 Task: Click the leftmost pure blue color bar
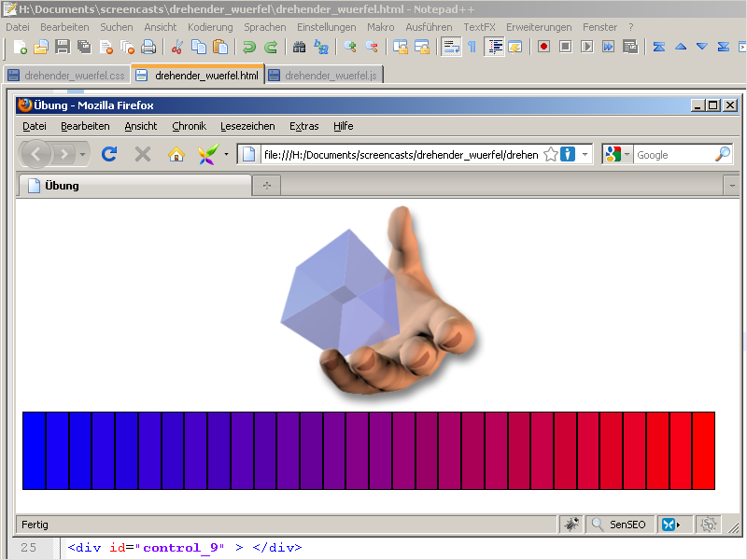[x=35, y=450]
